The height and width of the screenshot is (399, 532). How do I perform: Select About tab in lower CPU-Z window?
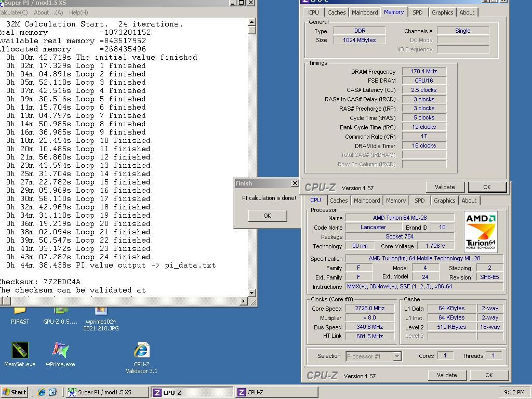coord(469,200)
